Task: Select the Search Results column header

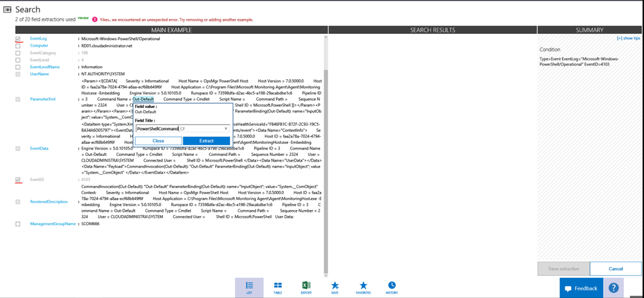Action: 432,30
